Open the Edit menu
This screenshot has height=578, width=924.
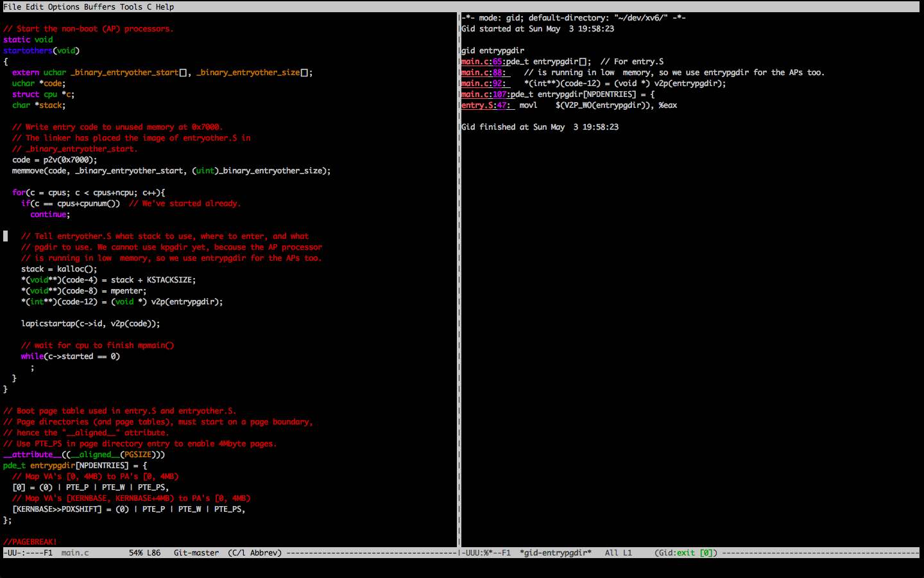coord(35,6)
